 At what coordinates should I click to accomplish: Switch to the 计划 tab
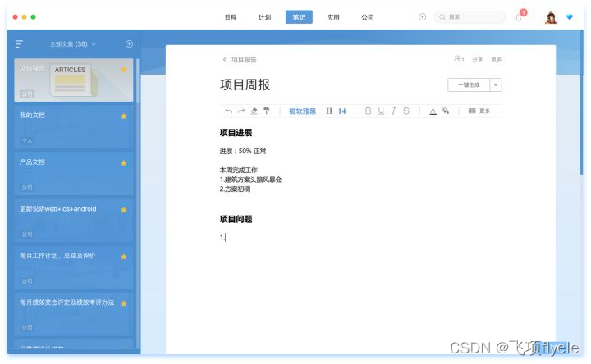[264, 17]
